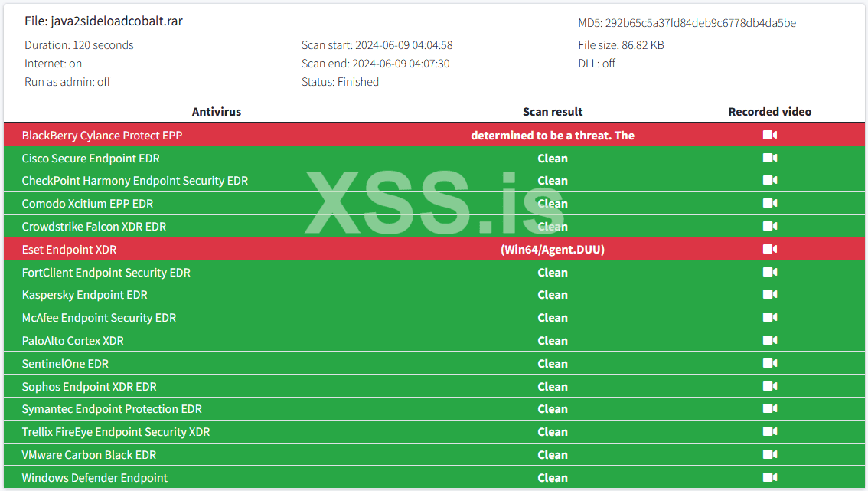Select the Cisco Secure Endpoint EDR name

[x=91, y=159]
